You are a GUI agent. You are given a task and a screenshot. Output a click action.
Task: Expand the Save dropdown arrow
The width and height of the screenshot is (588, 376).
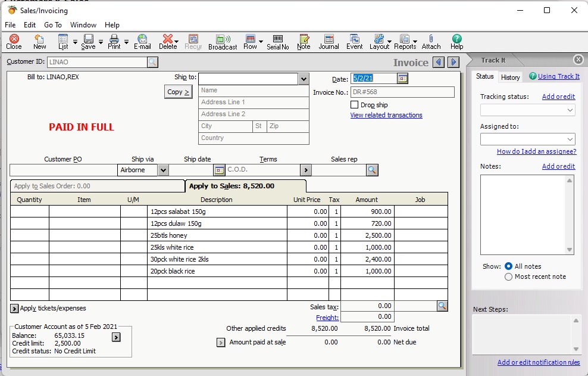101,42
